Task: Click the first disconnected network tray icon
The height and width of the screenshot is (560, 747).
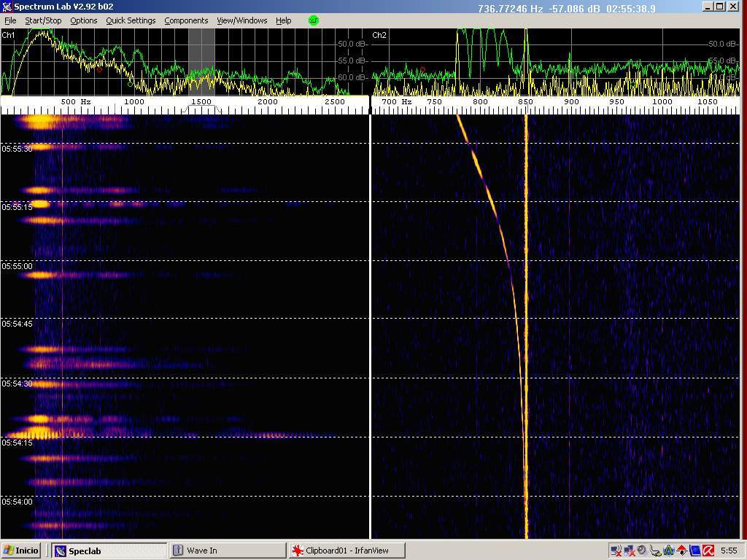Action: coord(616,551)
